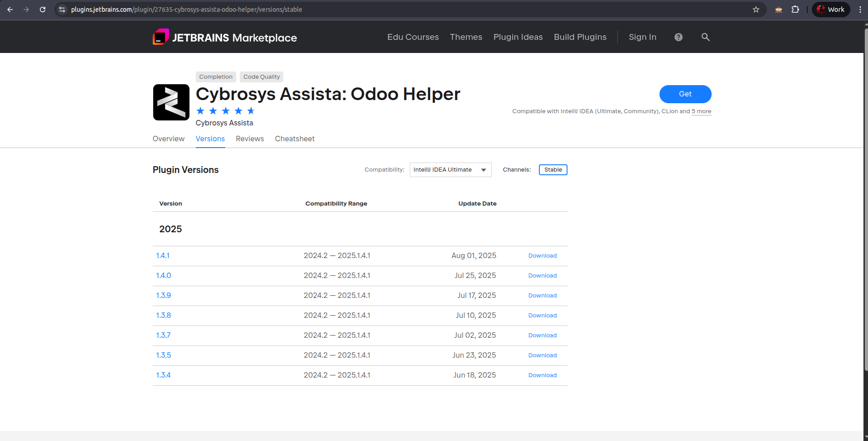Click the page vertical scrollbar
Image resolution: width=868 pixels, height=441 pixels.
tap(865, 199)
